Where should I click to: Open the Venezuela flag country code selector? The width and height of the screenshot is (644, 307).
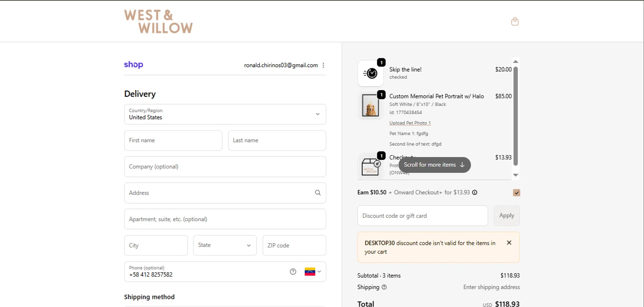pos(313,271)
